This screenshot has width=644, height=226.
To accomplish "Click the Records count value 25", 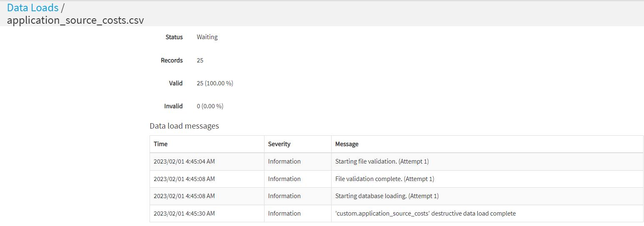I will point(200,60).
